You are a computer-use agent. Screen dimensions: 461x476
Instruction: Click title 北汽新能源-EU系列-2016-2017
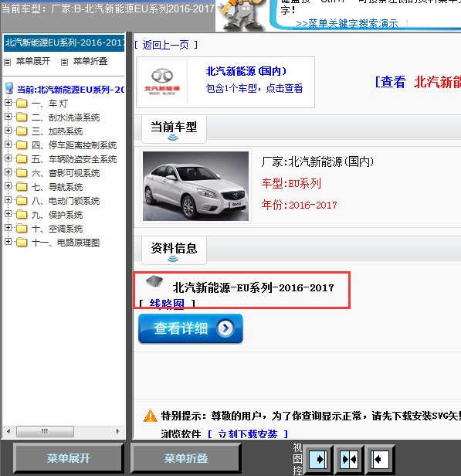pos(253,287)
